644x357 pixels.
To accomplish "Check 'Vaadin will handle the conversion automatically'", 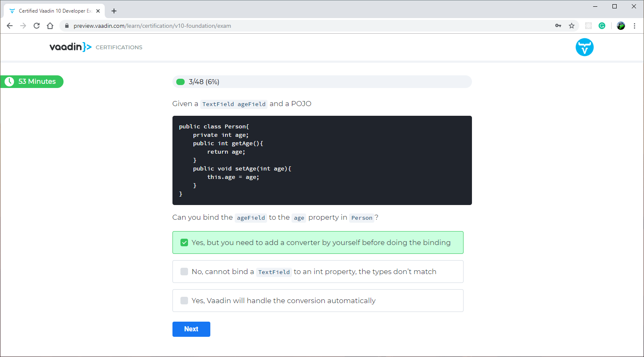I will 184,301.
